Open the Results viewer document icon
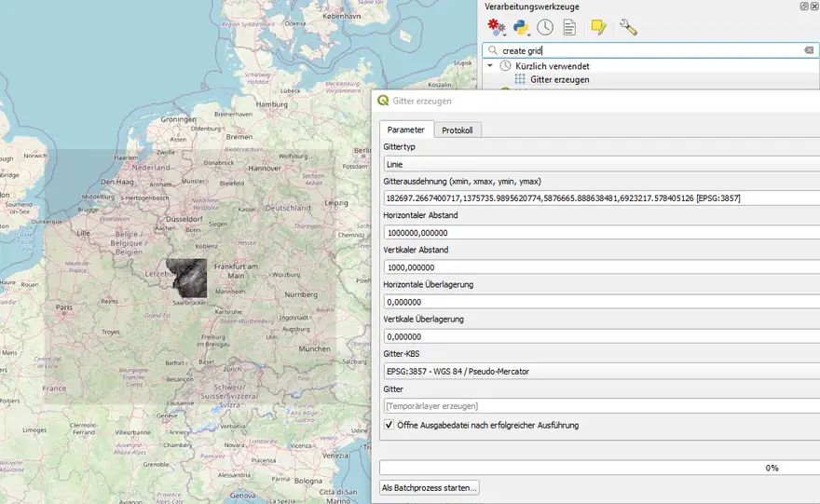Image resolution: width=820 pixels, height=504 pixels. (x=569, y=27)
